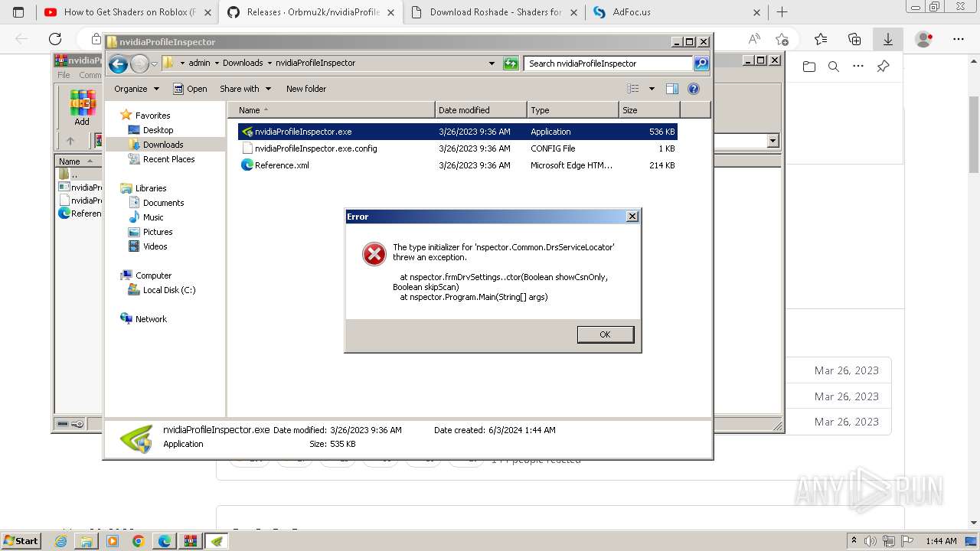Click Open in the Explorer command bar

pyautogui.click(x=190, y=89)
